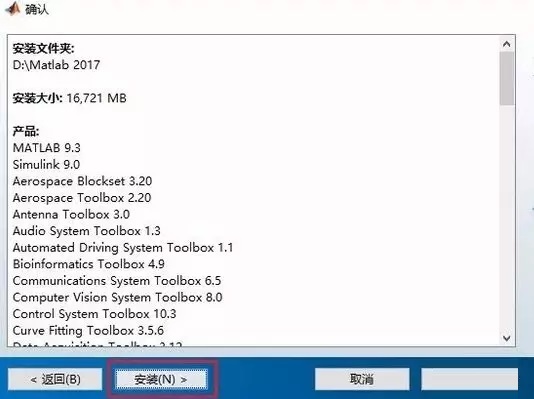The image size is (534, 399).
Task: Select Curve Fitting Toolbox 3.5.6
Action: [88, 331]
